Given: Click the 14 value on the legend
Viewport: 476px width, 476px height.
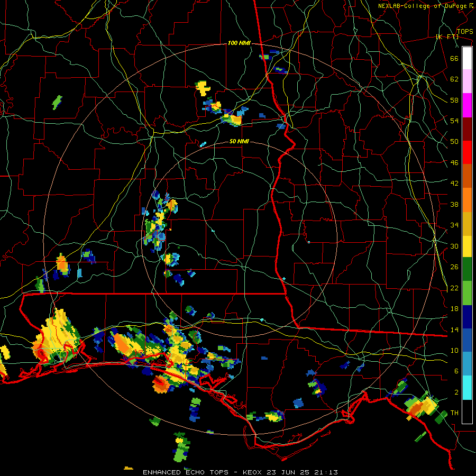Looking at the screenshot, I should tap(454, 329).
